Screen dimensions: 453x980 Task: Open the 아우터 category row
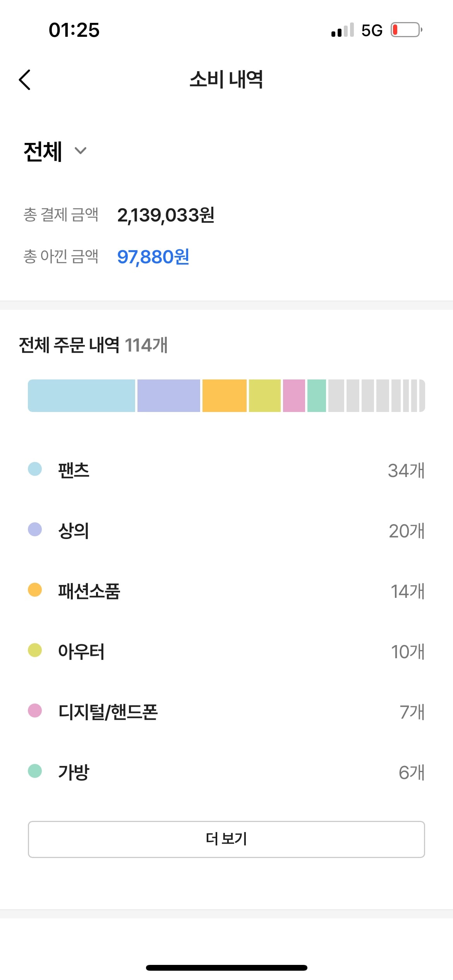click(x=226, y=651)
